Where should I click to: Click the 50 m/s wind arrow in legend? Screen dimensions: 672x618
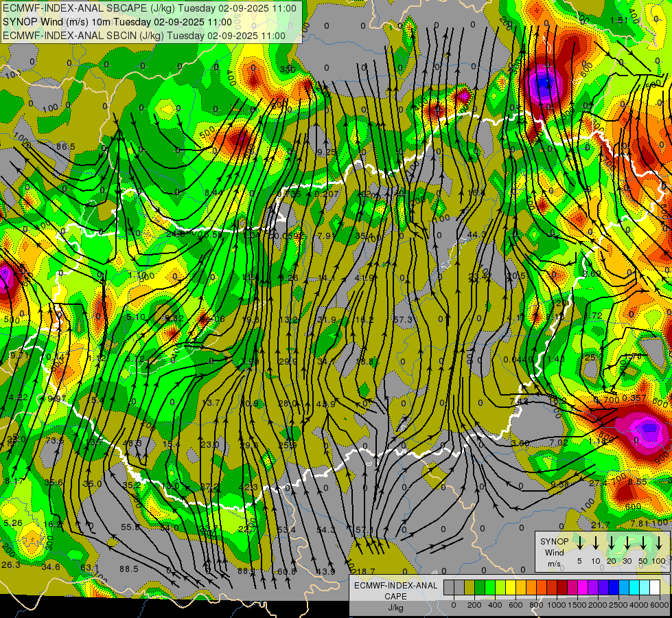[643, 543]
